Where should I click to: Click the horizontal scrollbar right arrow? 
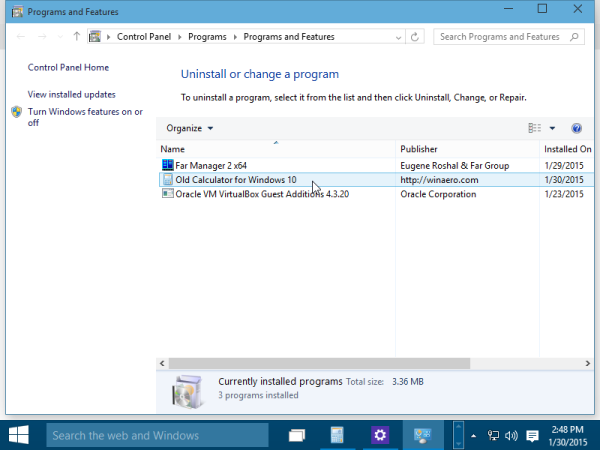point(588,363)
